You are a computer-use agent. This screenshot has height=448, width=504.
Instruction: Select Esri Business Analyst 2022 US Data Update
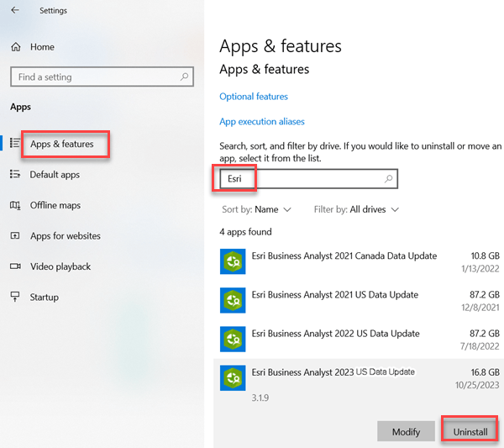pyautogui.click(x=360, y=339)
